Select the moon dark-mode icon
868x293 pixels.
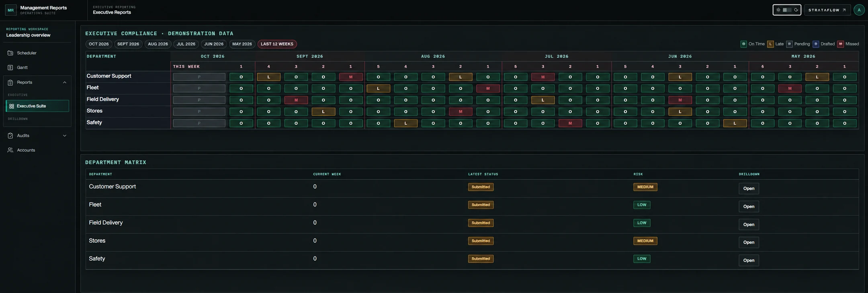[x=796, y=10]
